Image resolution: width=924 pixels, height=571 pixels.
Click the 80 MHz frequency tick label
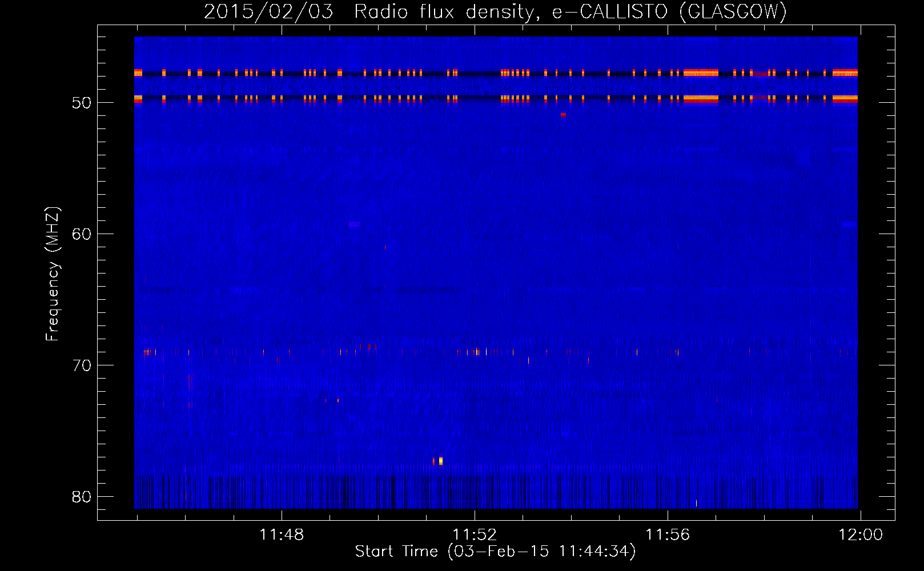82,497
